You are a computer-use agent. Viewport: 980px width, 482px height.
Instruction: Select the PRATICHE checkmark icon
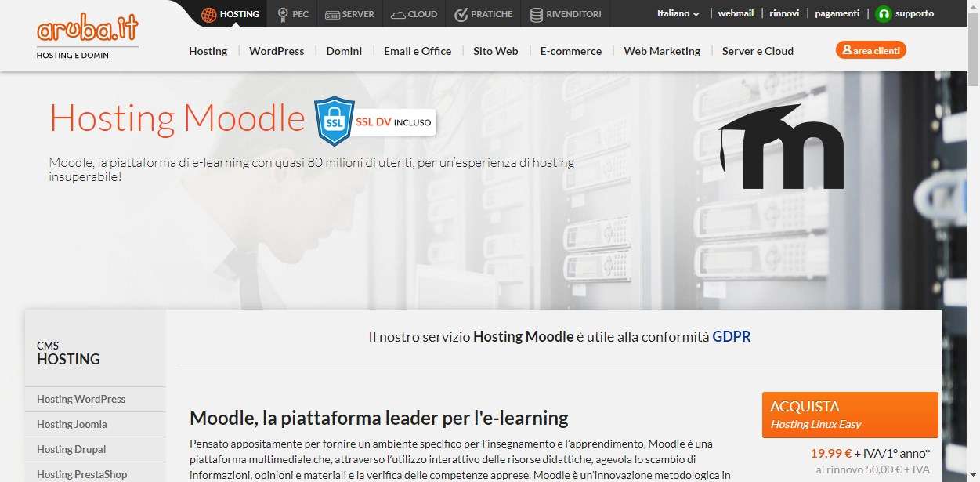coord(460,13)
